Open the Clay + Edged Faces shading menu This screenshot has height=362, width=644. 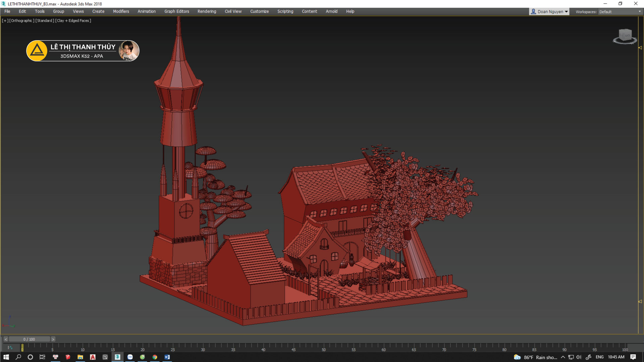pyautogui.click(x=73, y=20)
